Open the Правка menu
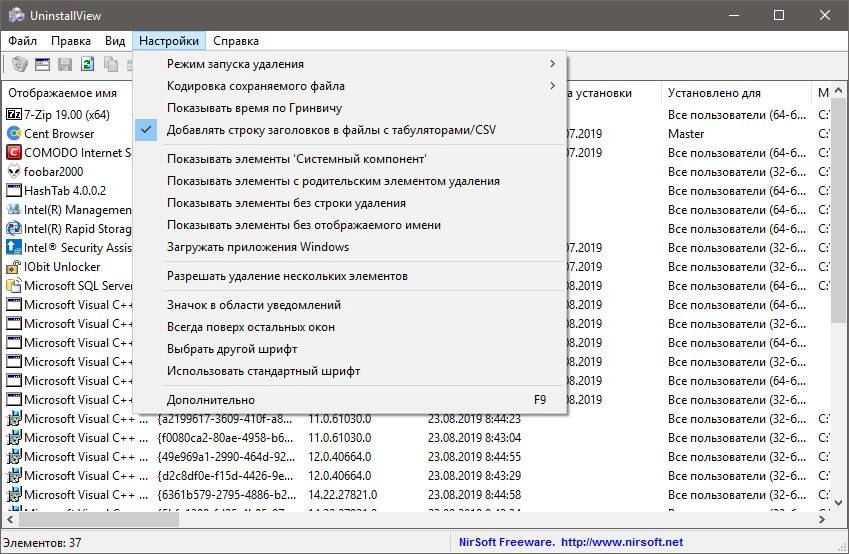This screenshot has height=554, width=849. click(x=71, y=41)
